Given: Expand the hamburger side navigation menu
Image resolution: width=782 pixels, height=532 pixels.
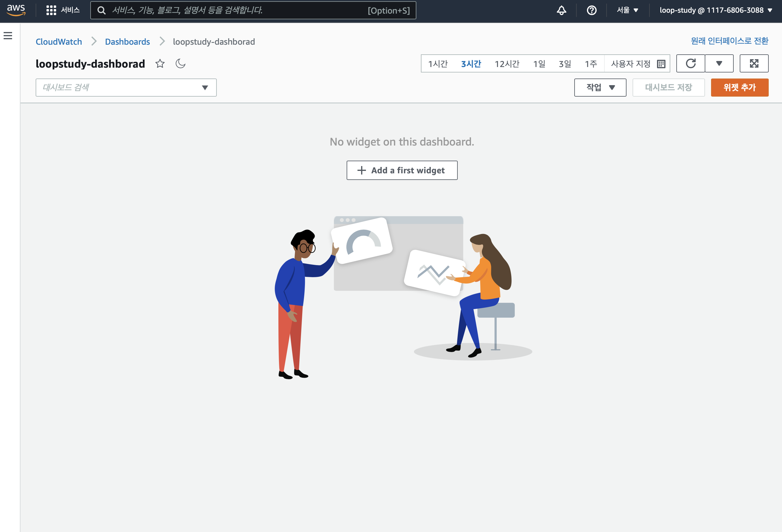Looking at the screenshot, I should click(x=8, y=35).
